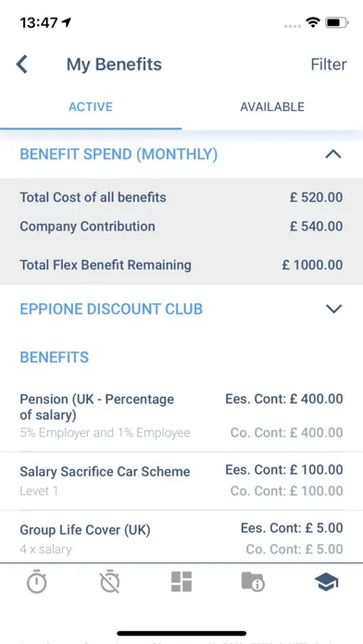Open the stopwatch timer tab icon
This screenshot has width=363, height=644.
[37, 582]
